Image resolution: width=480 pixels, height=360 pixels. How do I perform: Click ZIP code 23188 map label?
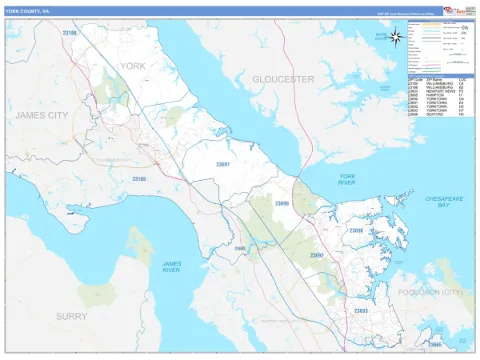coord(69,33)
